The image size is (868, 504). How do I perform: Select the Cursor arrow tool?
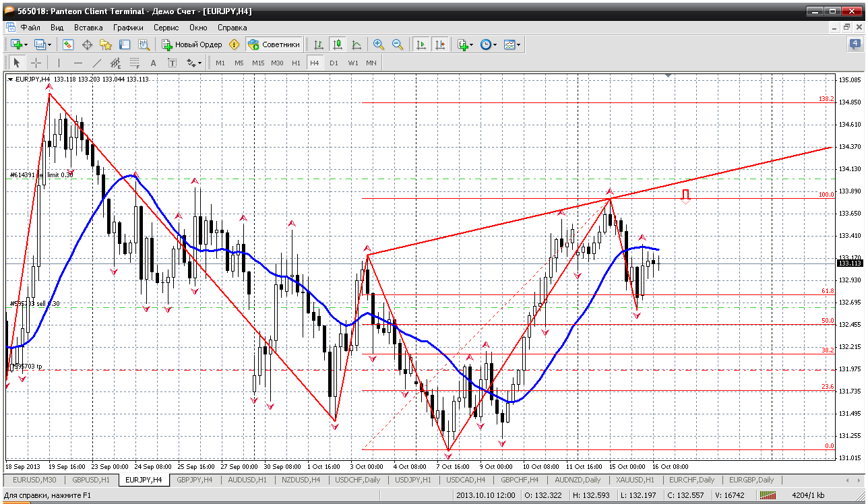(17, 63)
